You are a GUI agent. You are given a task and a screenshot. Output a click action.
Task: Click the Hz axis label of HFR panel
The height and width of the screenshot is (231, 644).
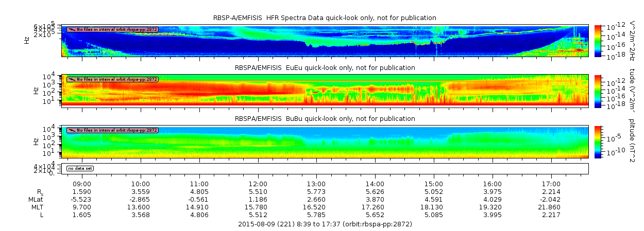(x=27, y=40)
